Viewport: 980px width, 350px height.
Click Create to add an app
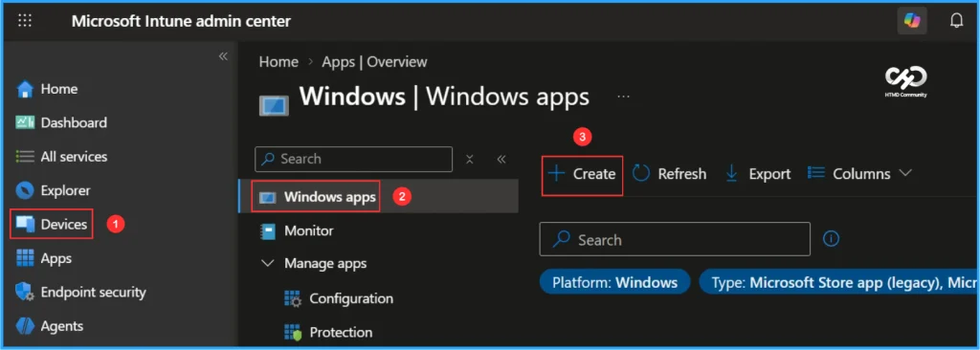tap(582, 174)
